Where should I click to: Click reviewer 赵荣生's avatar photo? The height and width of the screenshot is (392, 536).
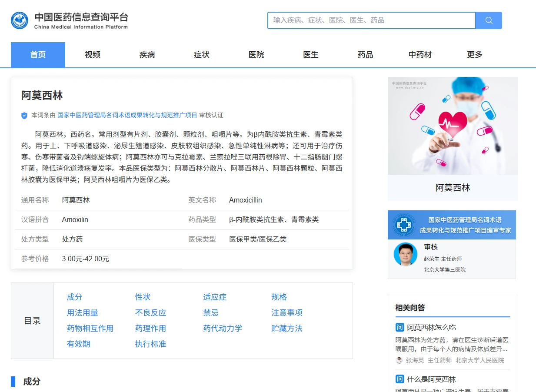coord(405,254)
